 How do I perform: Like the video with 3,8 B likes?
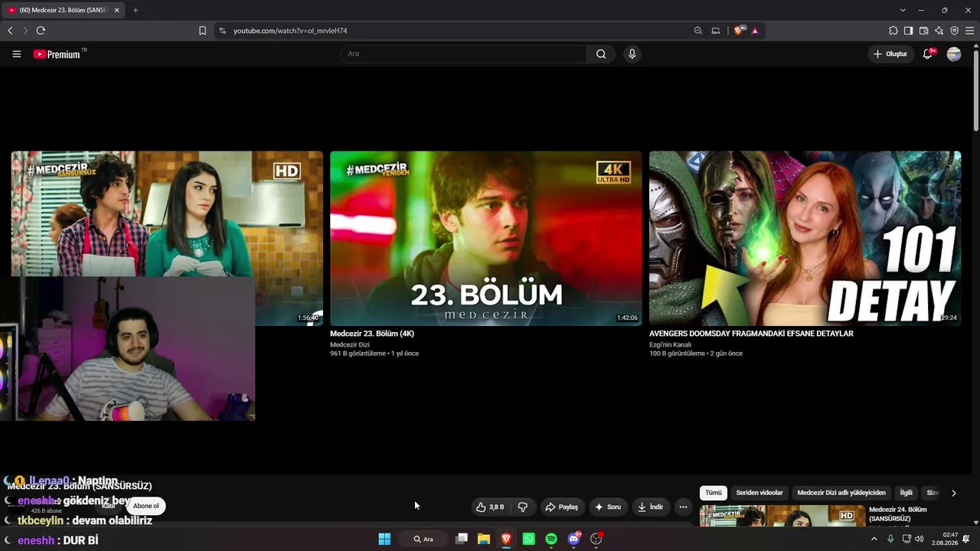coord(490,507)
